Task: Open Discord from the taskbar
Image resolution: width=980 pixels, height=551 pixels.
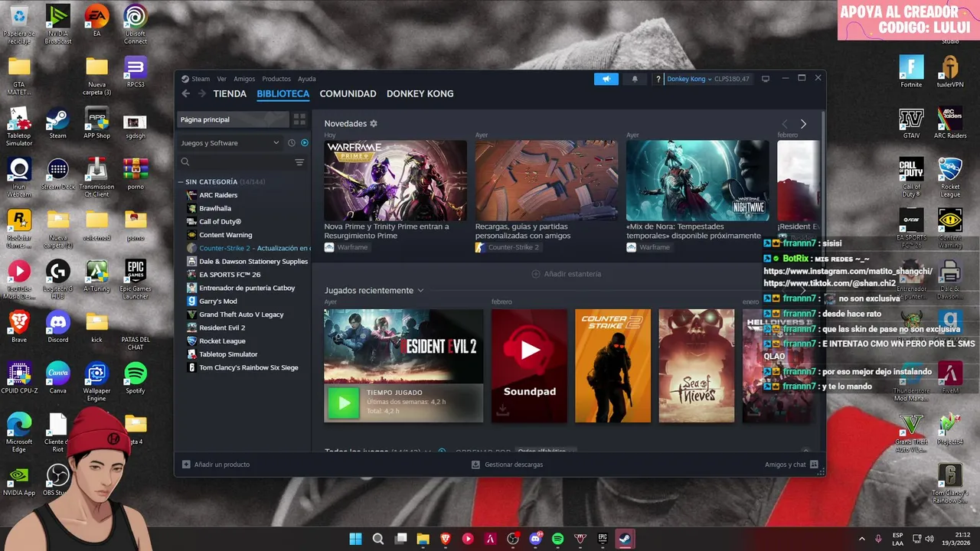Action: tap(535, 539)
